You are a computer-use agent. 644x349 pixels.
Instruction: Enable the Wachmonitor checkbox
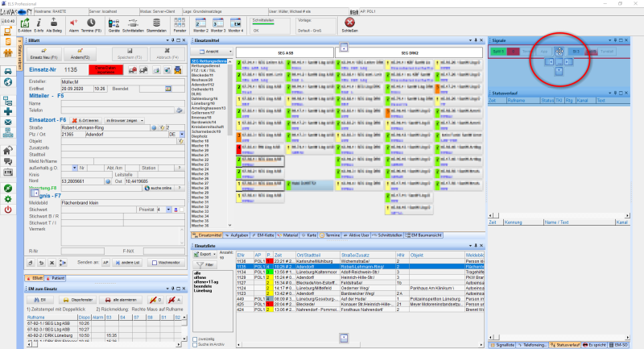click(x=154, y=263)
